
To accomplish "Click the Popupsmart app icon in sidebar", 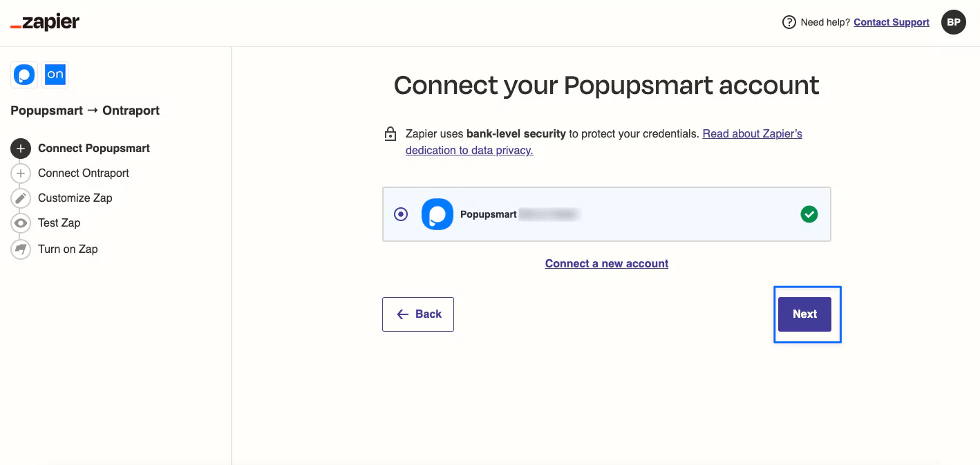I will 24,75.
